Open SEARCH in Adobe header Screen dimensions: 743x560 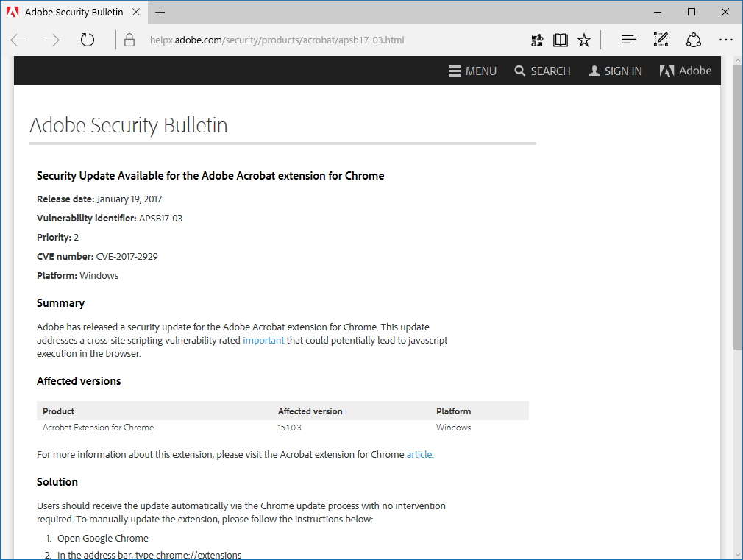[542, 71]
